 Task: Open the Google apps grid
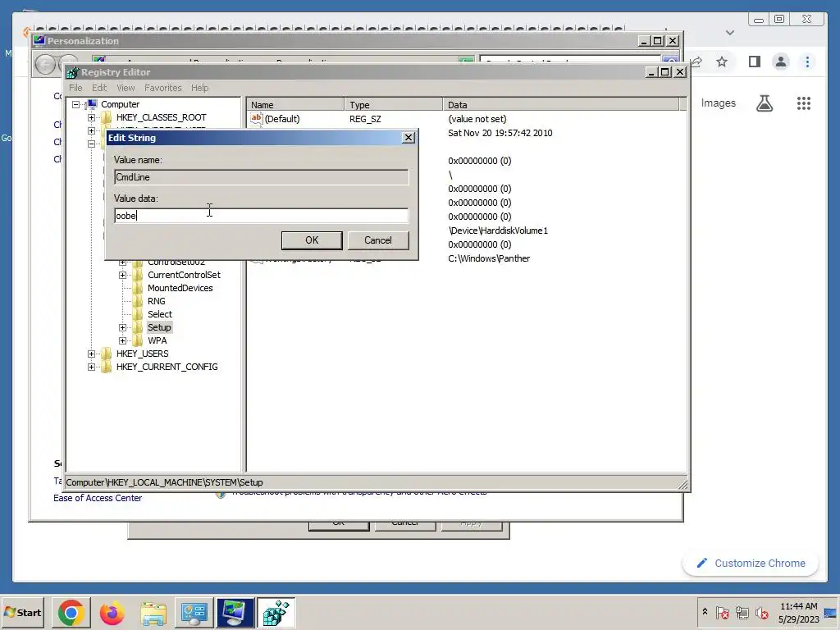pos(804,103)
